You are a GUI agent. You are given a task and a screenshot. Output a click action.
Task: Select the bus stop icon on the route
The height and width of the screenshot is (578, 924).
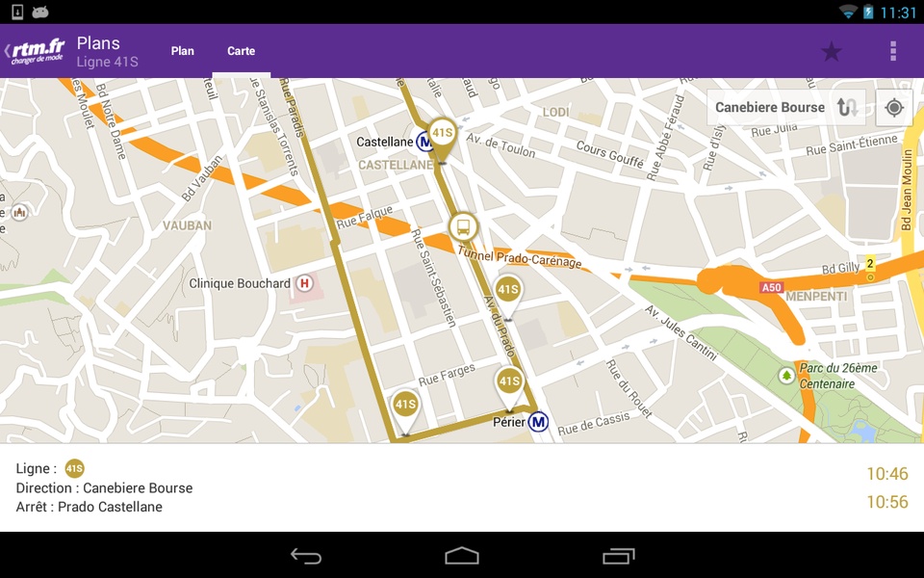point(463,227)
